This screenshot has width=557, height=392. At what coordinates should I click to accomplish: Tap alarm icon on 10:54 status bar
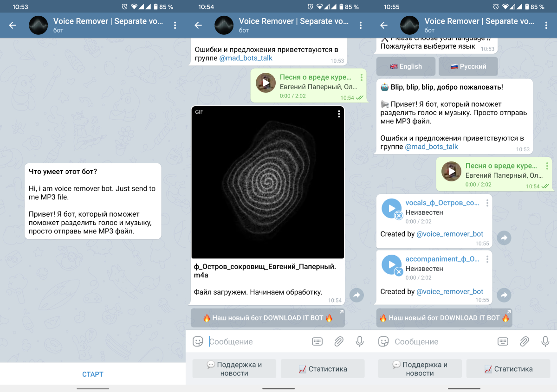[310, 7]
